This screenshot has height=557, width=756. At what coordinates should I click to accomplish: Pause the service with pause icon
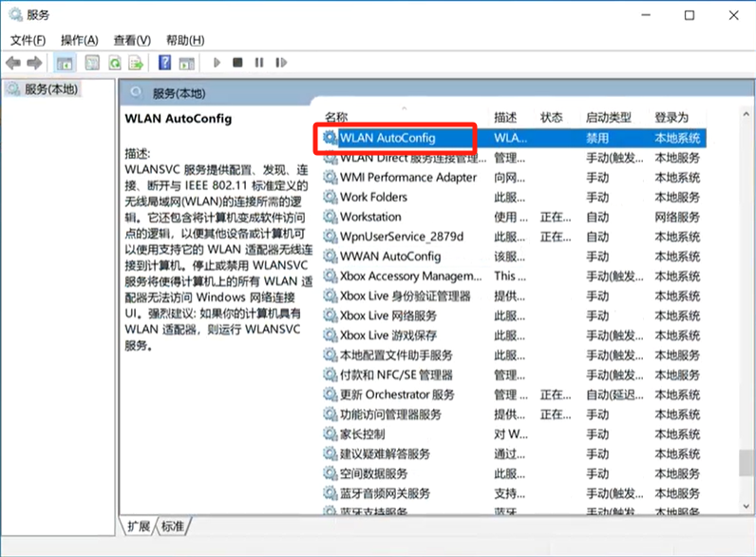259,63
